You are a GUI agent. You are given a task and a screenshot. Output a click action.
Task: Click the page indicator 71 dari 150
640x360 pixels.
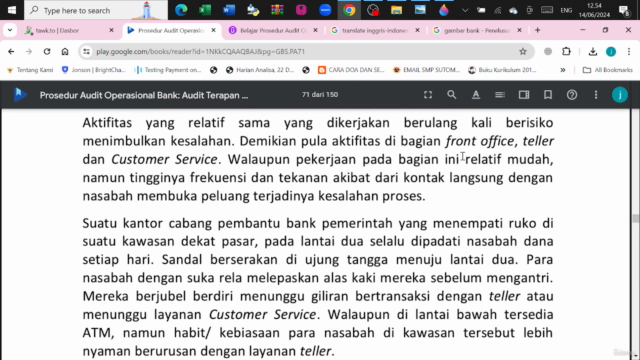pyautogui.click(x=320, y=95)
